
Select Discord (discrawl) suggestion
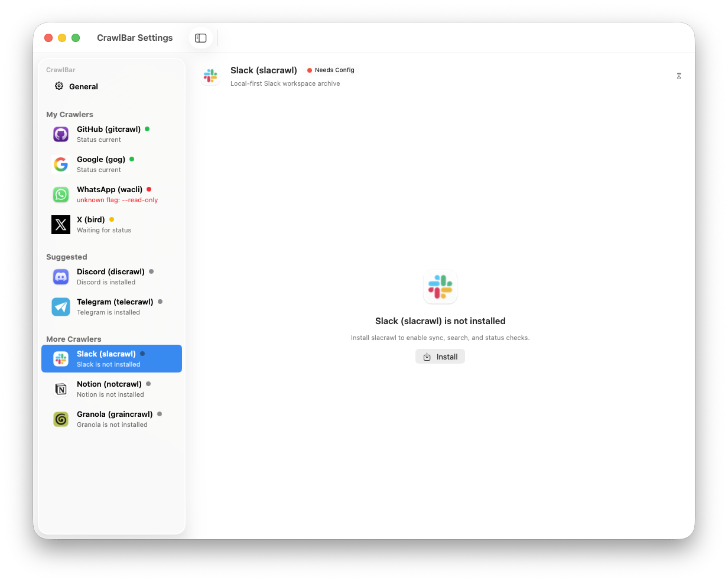coord(112,277)
